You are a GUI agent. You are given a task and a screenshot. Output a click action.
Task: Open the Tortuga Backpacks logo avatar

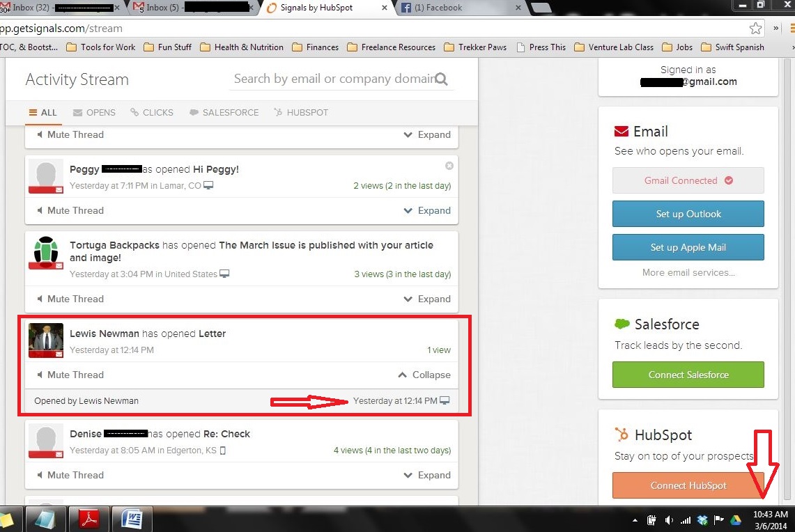(x=45, y=252)
